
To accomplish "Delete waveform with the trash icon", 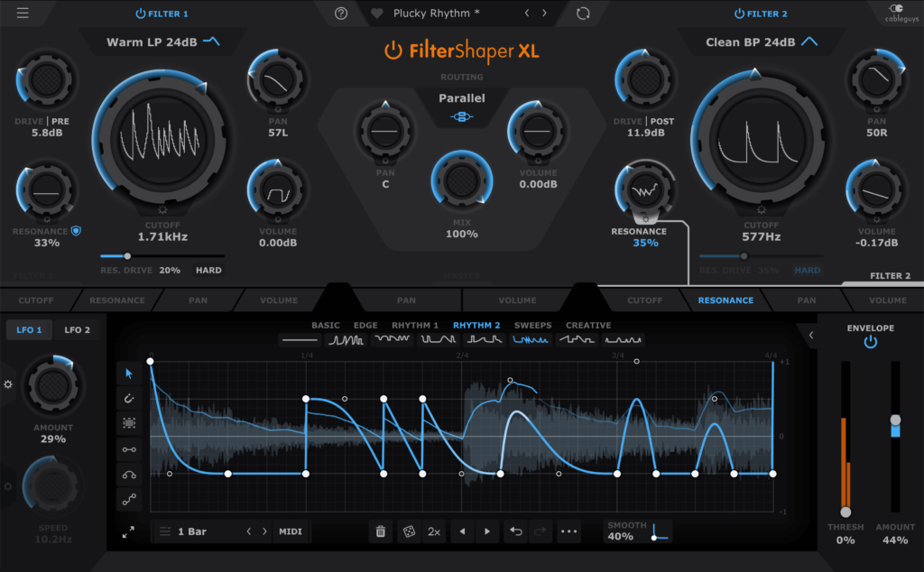I will point(381,531).
